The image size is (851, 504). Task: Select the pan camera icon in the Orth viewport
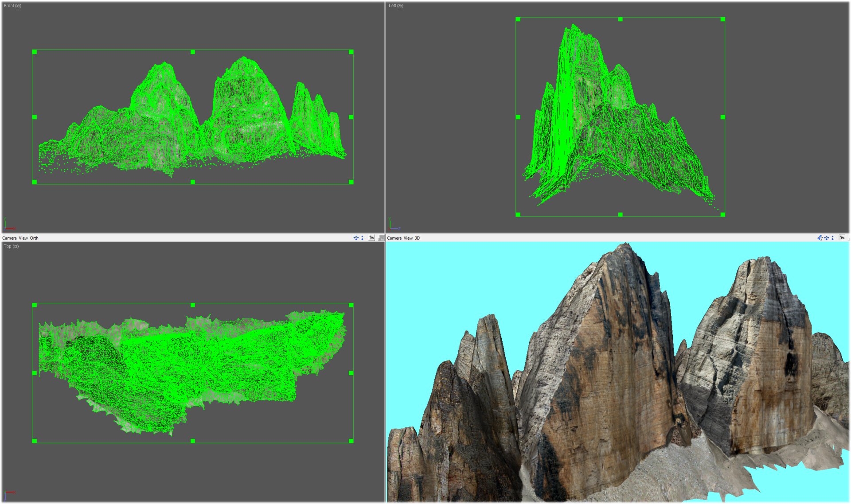(x=356, y=238)
